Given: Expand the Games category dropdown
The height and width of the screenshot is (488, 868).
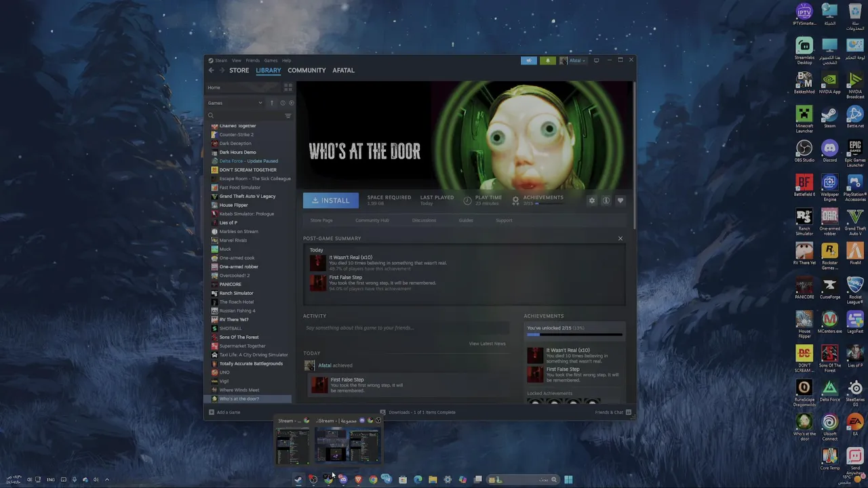Looking at the screenshot, I should pos(235,103).
